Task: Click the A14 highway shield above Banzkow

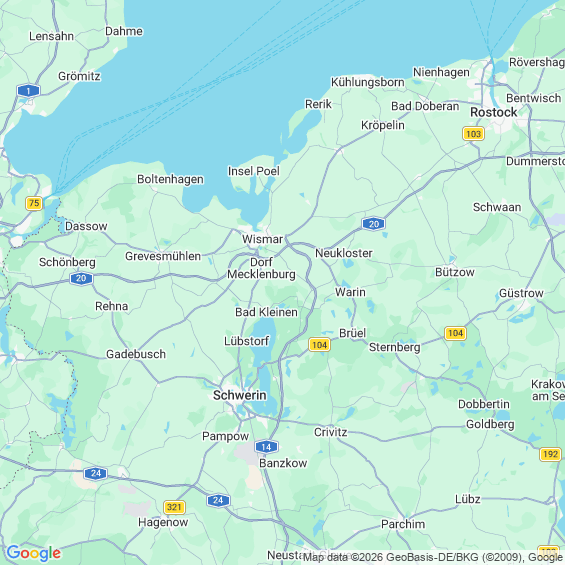Action: [x=266, y=447]
